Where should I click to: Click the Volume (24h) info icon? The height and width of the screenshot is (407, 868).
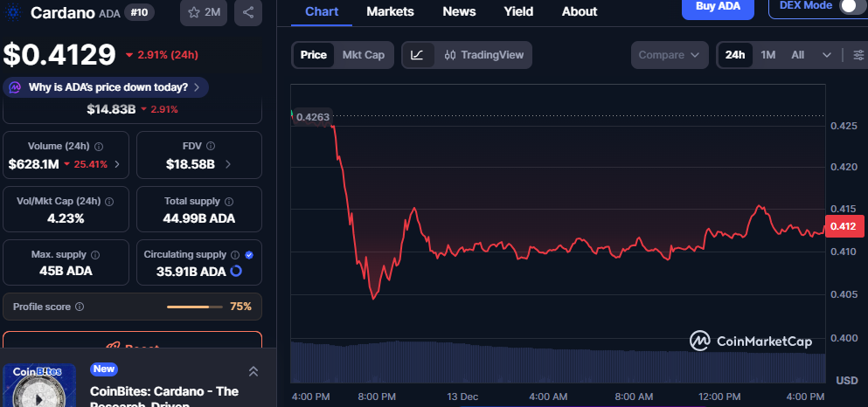click(99, 147)
